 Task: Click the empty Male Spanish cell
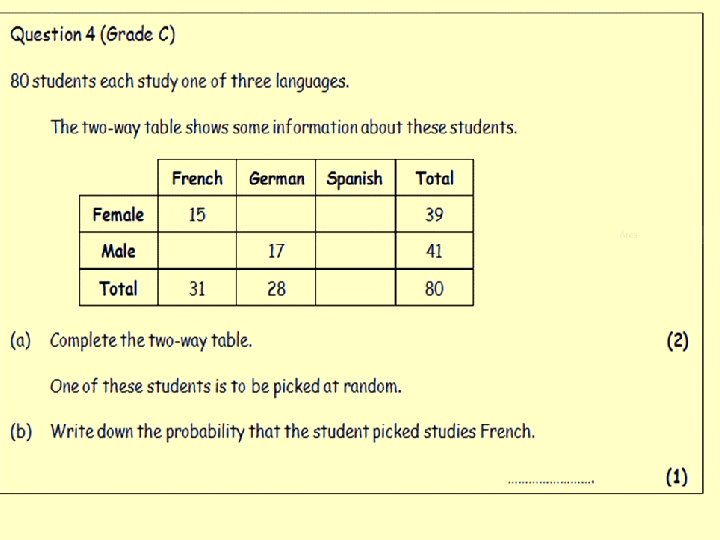pos(355,251)
